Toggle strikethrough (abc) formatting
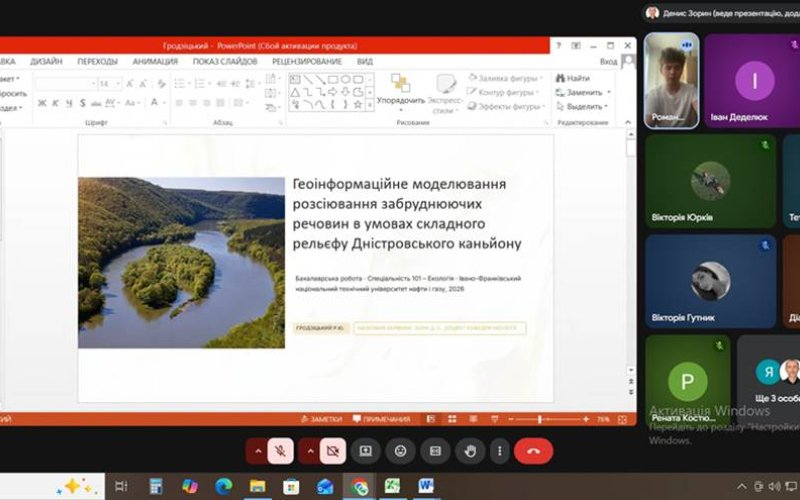The image size is (800, 500). pyautogui.click(x=96, y=103)
